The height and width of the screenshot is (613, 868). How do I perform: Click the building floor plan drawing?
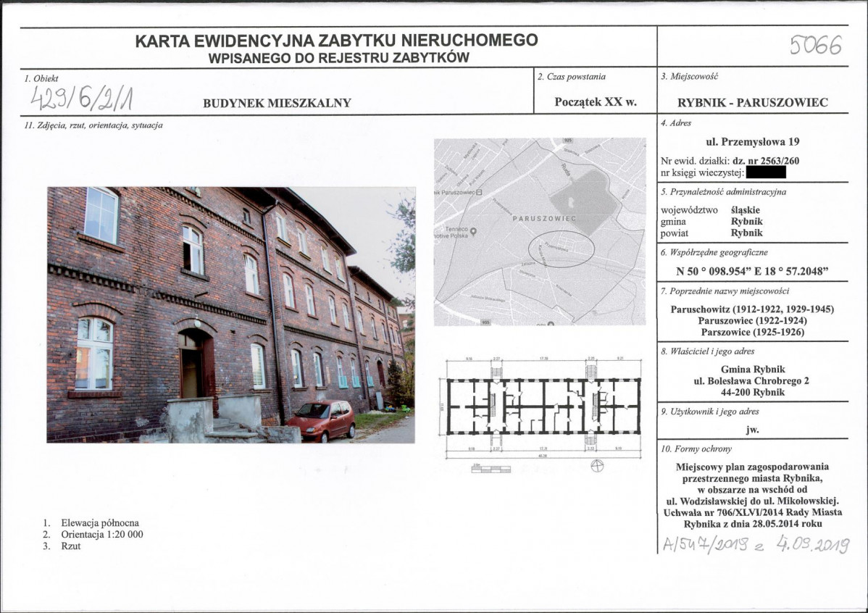pyautogui.click(x=543, y=409)
